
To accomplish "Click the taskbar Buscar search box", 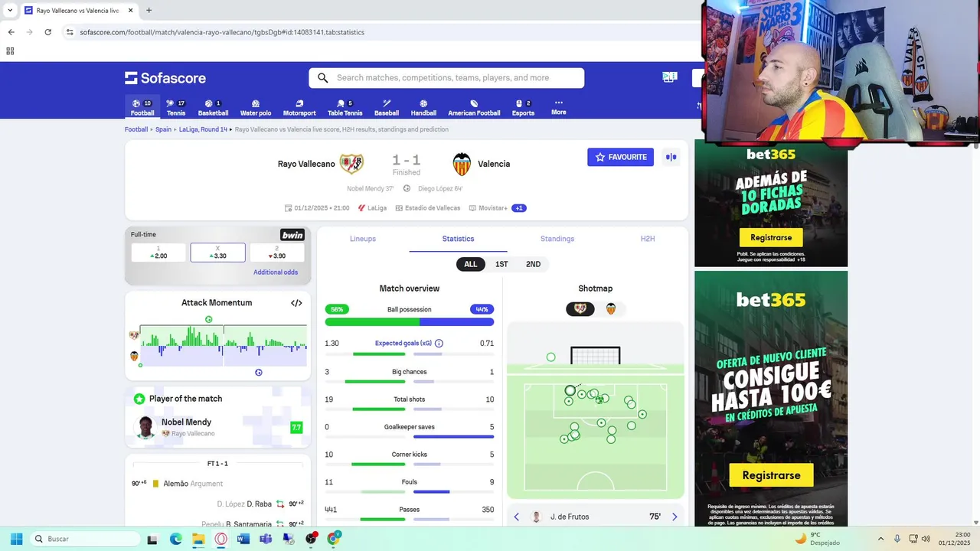I will coord(85,539).
